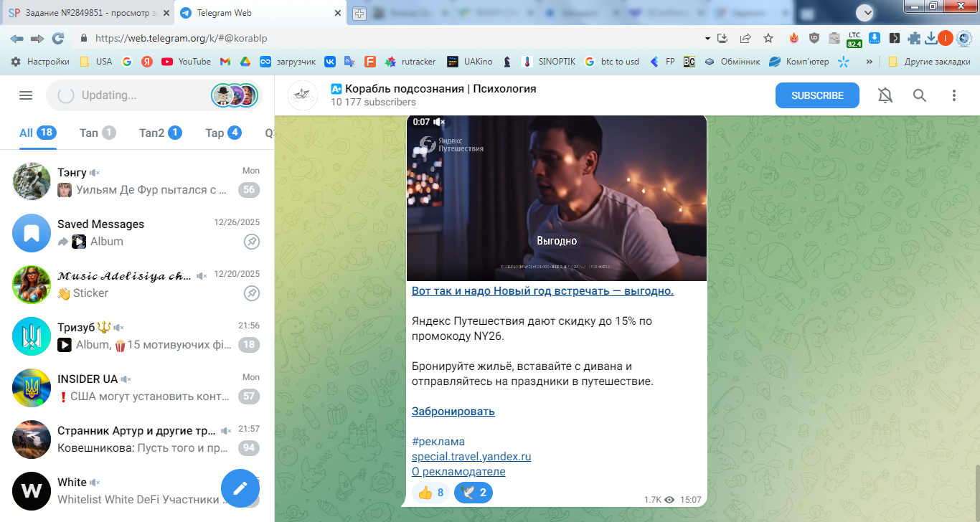Switch to the Тап chat folder tab
The image size is (980, 522).
[x=98, y=133]
